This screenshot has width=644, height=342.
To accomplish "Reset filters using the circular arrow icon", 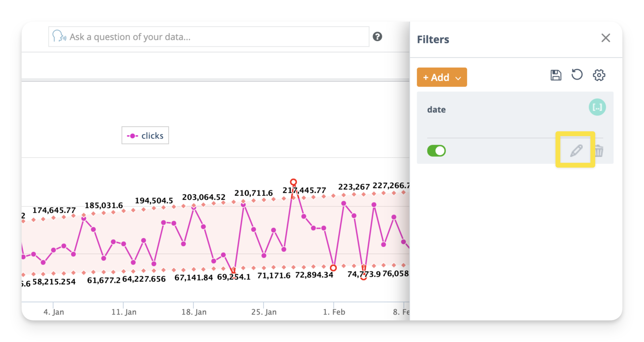I will tap(577, 75).
